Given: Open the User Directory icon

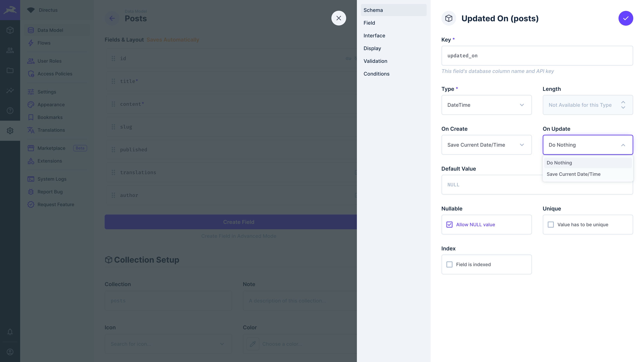Looking at the screenshot, I should (10, 50).
